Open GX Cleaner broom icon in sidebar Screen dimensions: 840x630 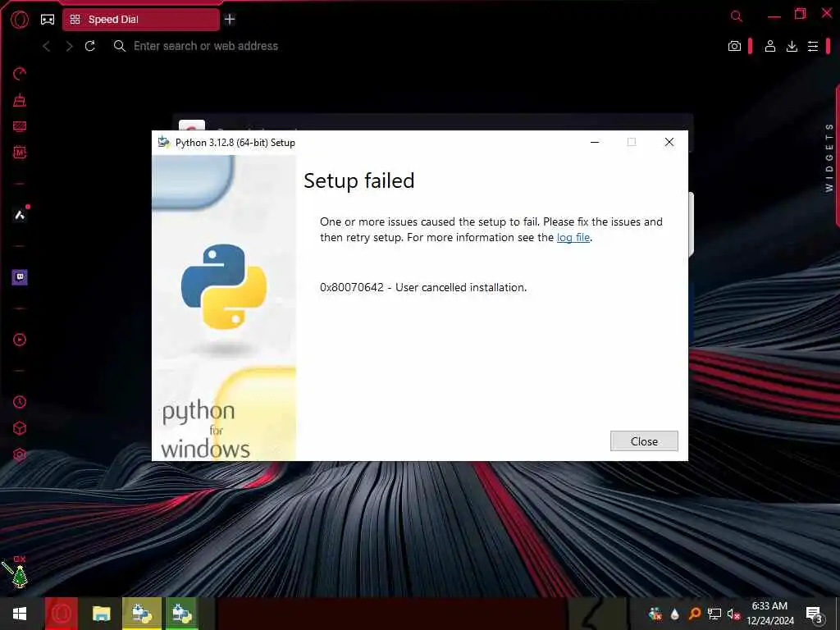tap(20, 99)
